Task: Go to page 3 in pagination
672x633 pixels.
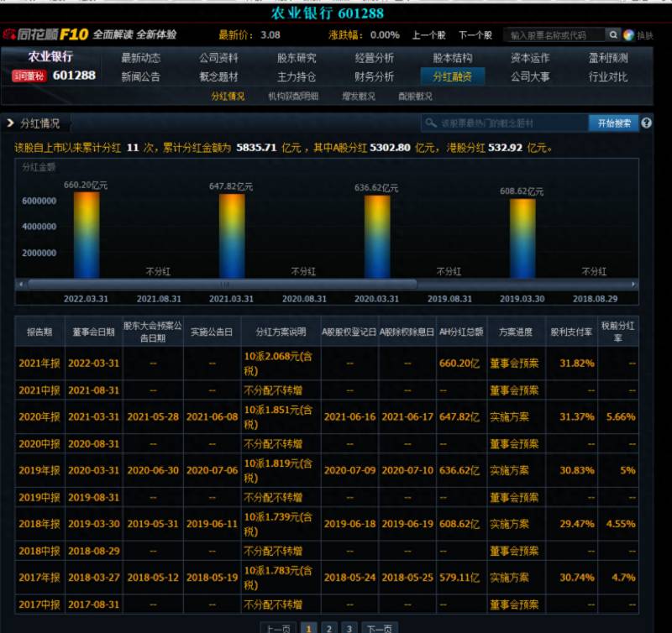Action: pos(349,628)
